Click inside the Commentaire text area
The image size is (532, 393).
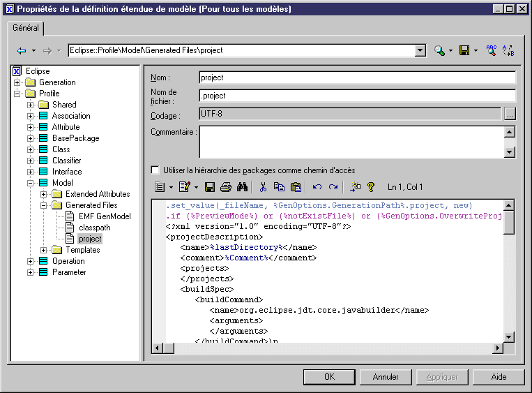351,142
